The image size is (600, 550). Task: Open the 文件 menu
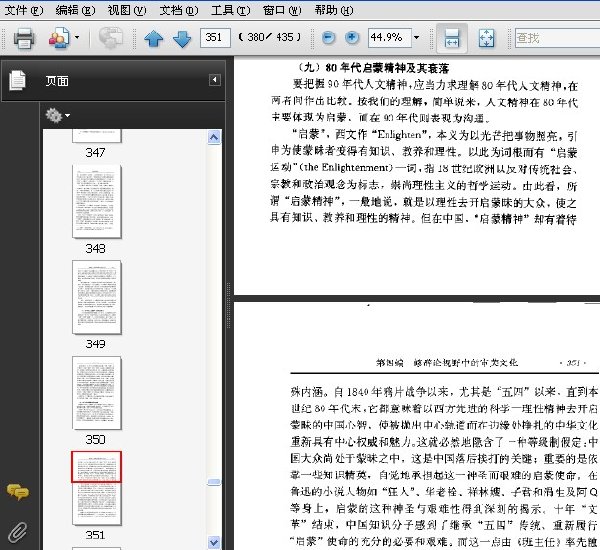[24, 10]
